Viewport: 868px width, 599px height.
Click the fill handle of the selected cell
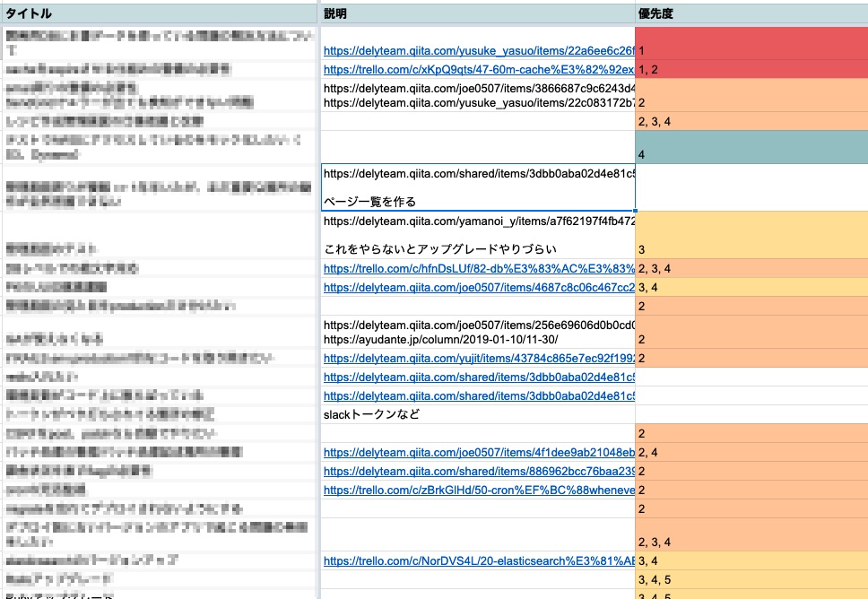point(635,211)
